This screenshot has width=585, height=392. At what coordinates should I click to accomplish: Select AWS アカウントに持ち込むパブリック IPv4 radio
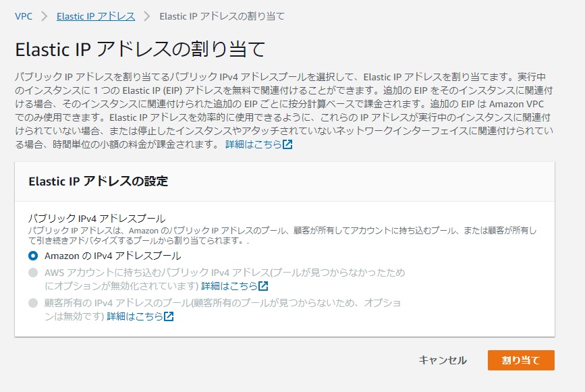click(33, 273)
